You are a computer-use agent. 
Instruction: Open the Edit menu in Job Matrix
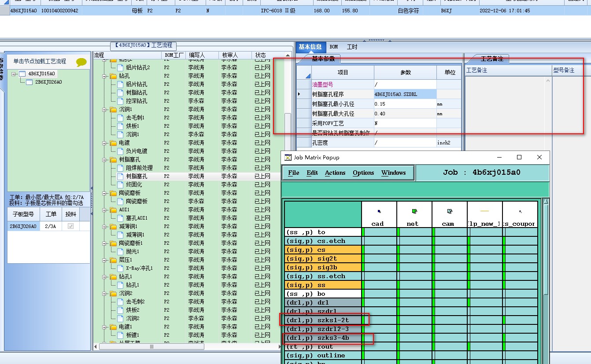(312, 173)
